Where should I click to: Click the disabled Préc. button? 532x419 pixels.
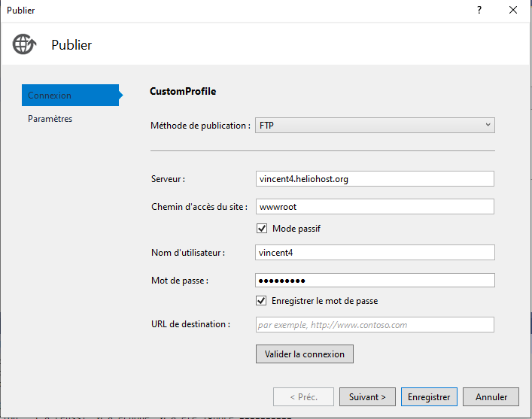coord(305,396)
